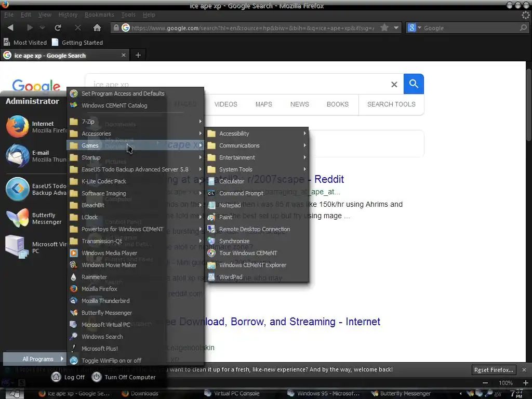Click the stop loading X icon in the Firefox toolbar

[78, 28]
